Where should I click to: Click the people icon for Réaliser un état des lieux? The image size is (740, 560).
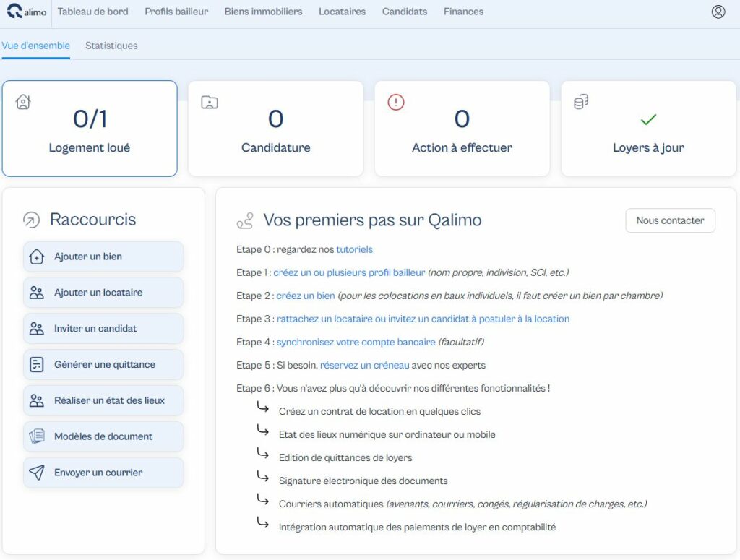37,400
